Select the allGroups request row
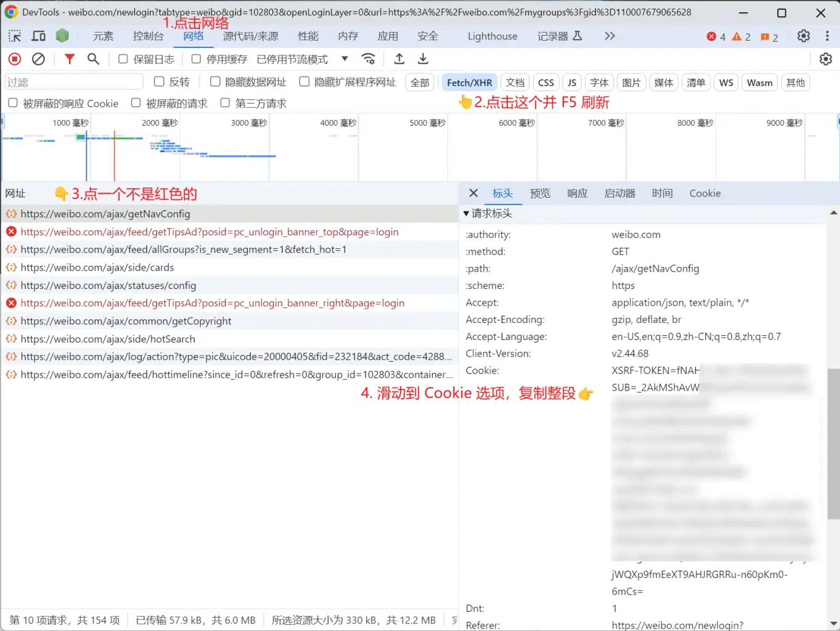 tap(229, 250)
